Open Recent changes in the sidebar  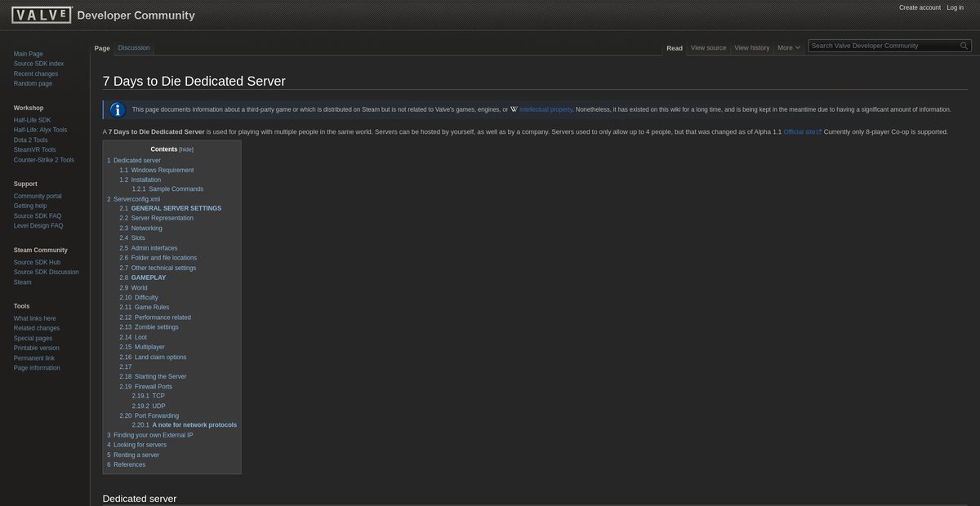[36, 73]
